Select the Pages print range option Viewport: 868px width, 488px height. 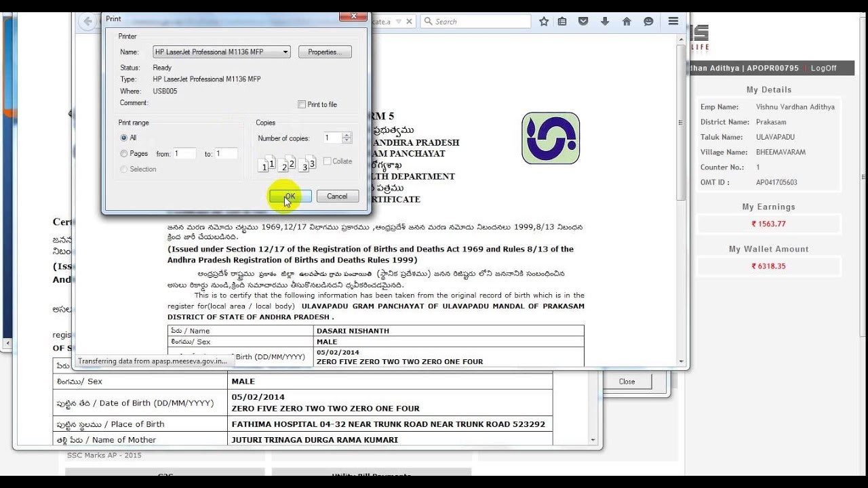(x=123, y=154)
